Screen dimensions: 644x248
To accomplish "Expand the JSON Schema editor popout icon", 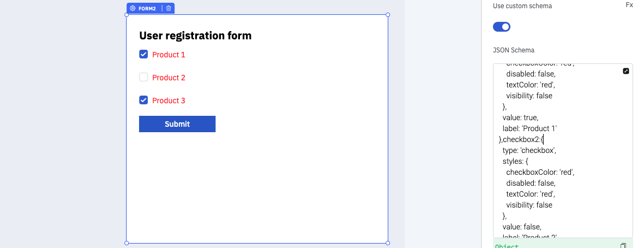I will pyautogui.click(x=626, y=71).
